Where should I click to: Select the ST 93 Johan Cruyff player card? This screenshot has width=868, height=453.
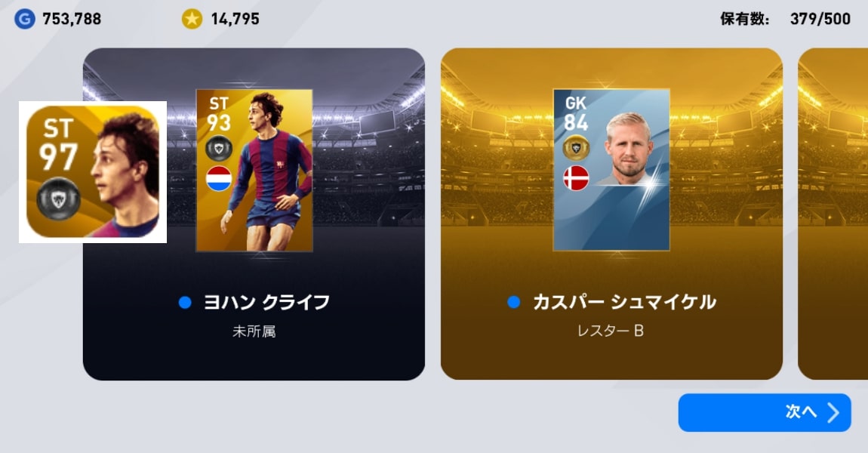(x=254, y=170)
